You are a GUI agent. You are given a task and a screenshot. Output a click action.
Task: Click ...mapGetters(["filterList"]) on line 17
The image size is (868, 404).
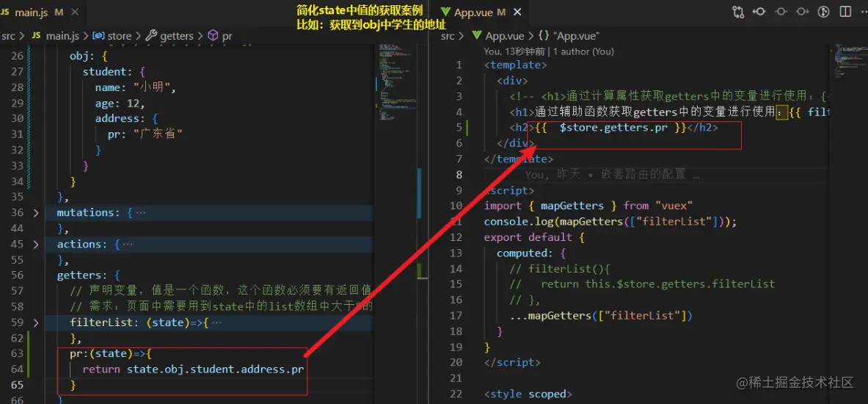coord(602,315)
